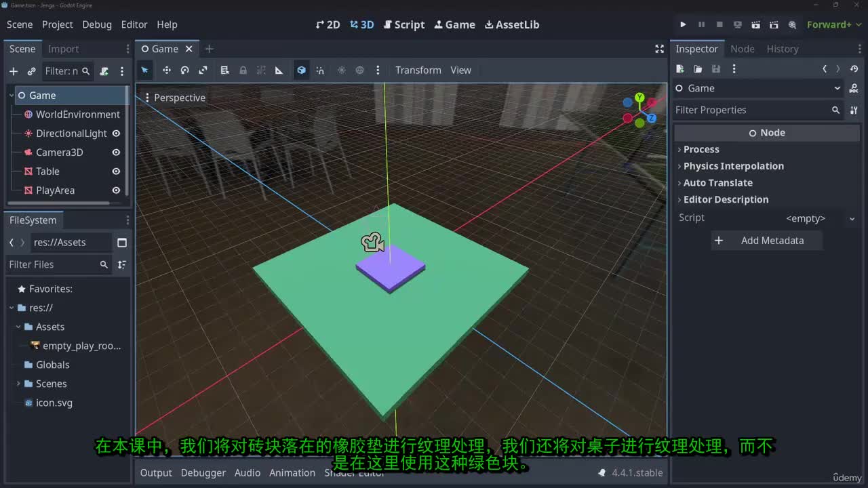Activate the Move mode tool
The image size is (868, 488).
166,70
